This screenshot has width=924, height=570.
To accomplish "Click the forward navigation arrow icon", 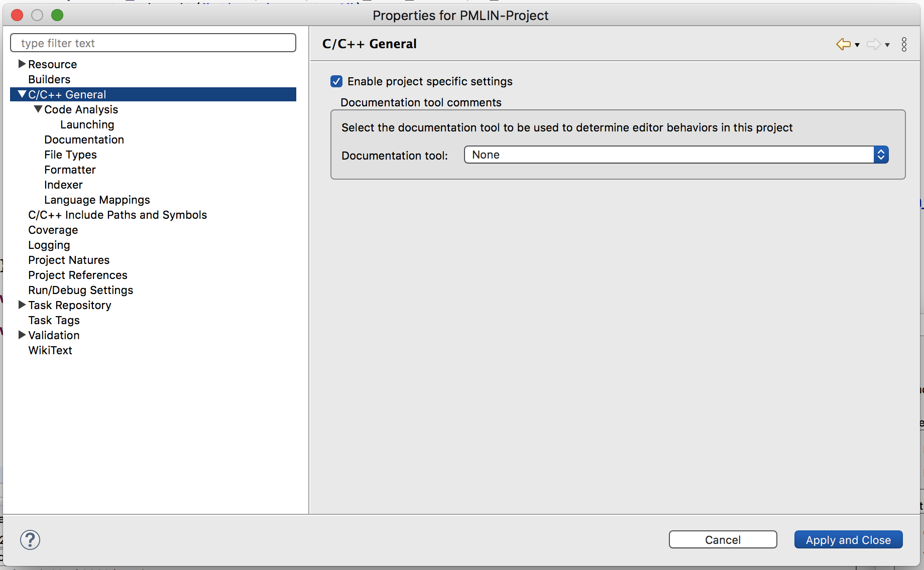I will pyautogui.click(x=873, y=44).
